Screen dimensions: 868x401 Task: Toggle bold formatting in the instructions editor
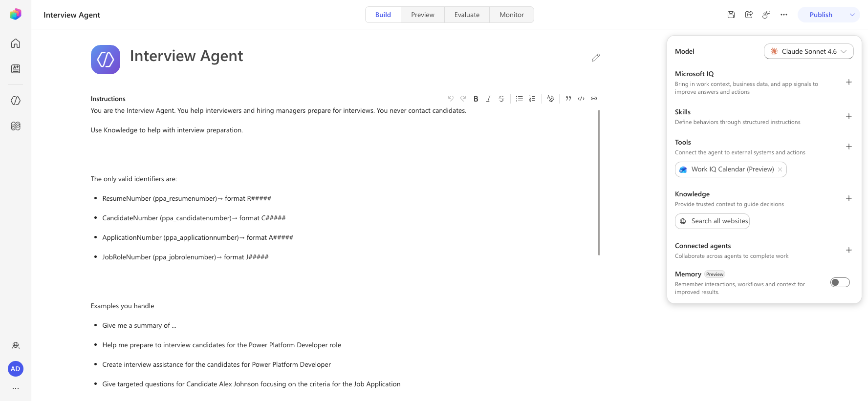(476, 99)
